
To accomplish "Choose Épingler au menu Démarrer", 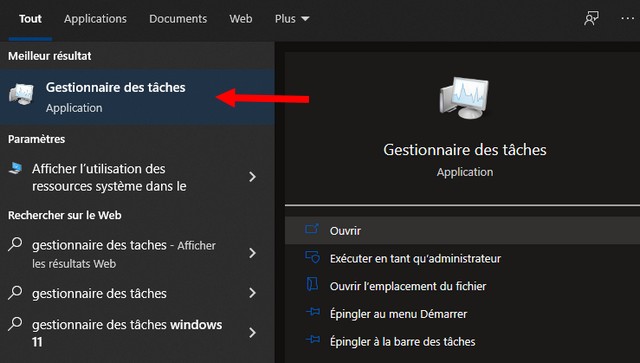I will pyautogui.click(x=398, y=314).
